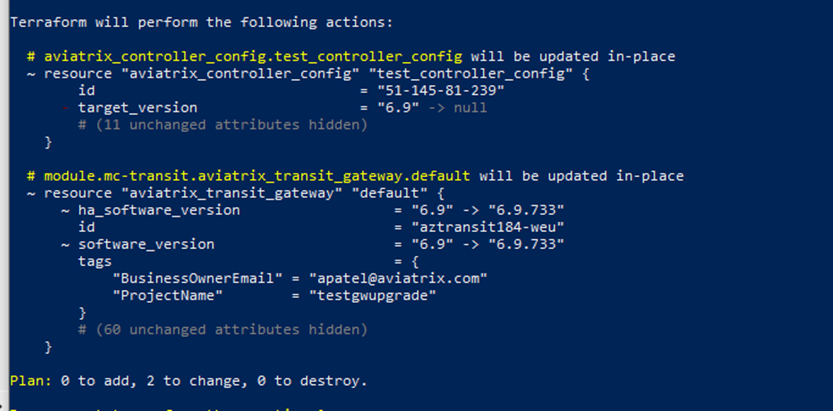The image size is (833, 411).
Task: Click the module.mc-transit.aviatrix_transit_gateway.default heading
Action: [x=257, y=176]
